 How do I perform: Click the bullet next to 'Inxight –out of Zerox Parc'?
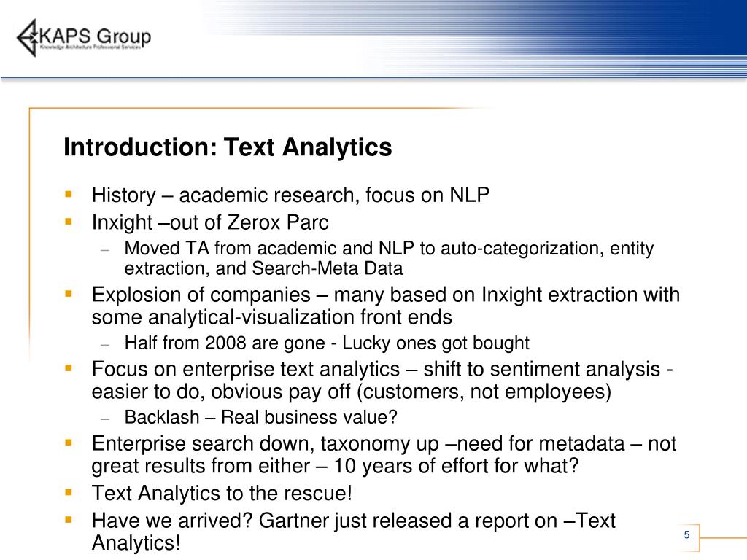69,221
